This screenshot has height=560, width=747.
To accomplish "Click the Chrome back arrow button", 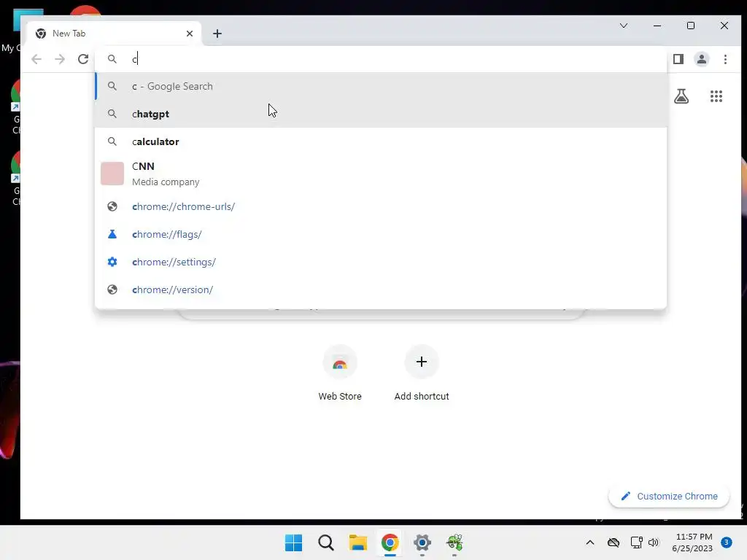I will pos(36,59).
